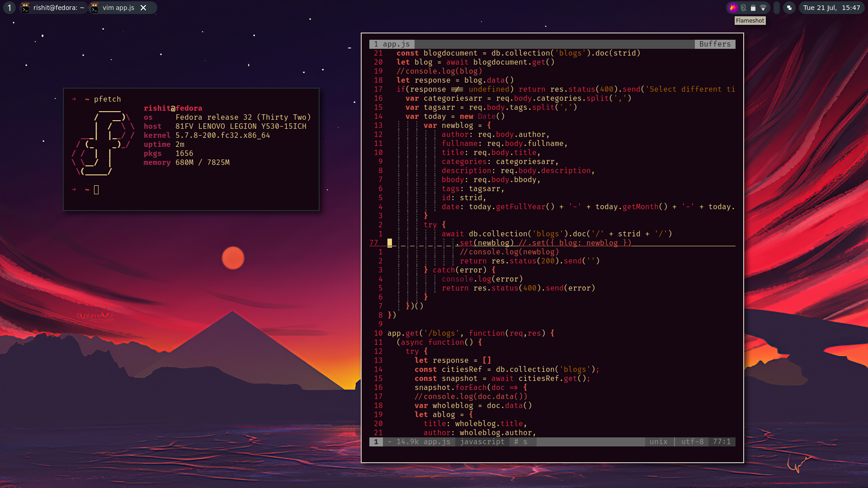Click the terminal icon beside vim app.js
868x488 pixels.
pyautogui.click(x=94, y=8)
